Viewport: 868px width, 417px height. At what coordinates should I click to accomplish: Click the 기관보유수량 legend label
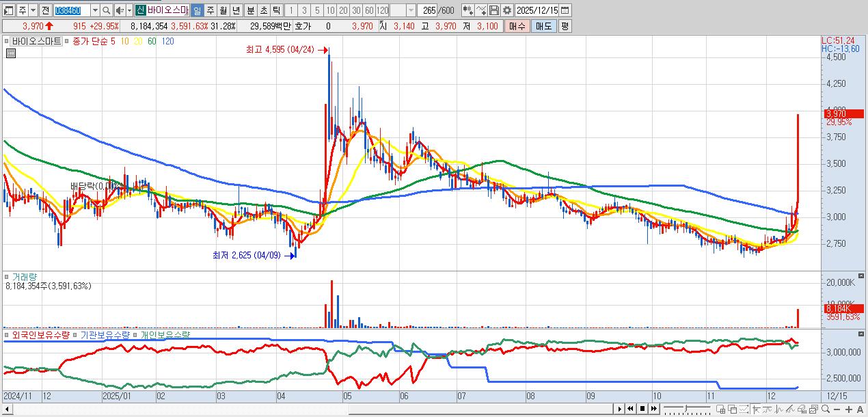point(104,335)
